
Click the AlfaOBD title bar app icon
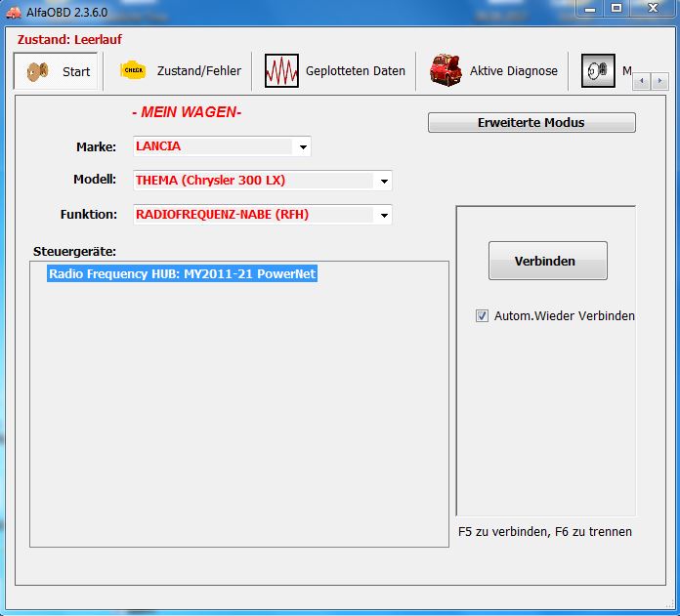(x=12, y=9)
